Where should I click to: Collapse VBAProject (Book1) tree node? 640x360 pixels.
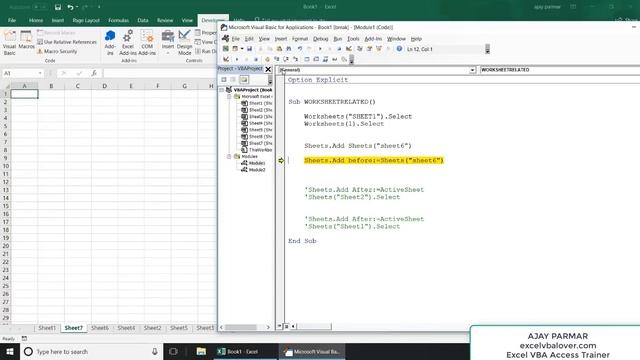[x=222, y=90]
